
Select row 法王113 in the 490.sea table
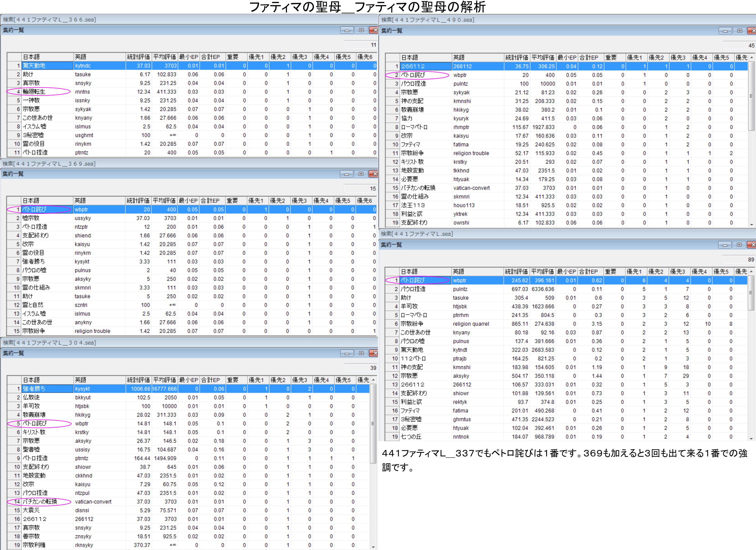point(567,205)
